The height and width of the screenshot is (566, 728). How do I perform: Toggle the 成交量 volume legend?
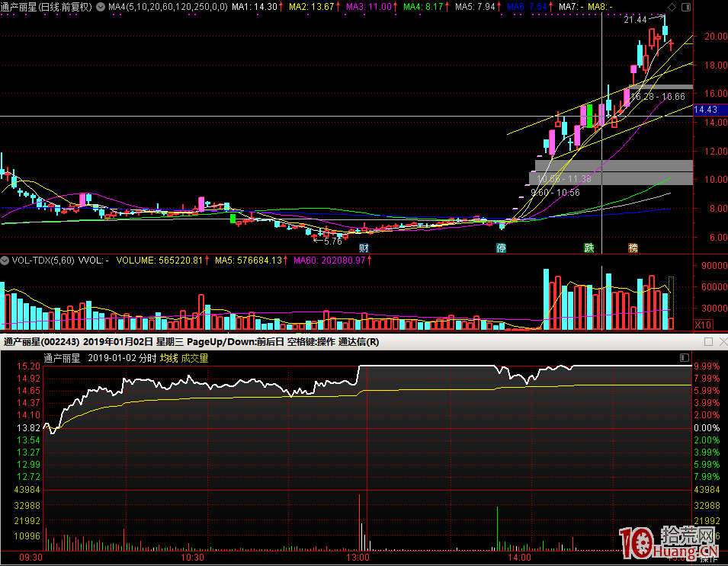(x=194, y=358)
